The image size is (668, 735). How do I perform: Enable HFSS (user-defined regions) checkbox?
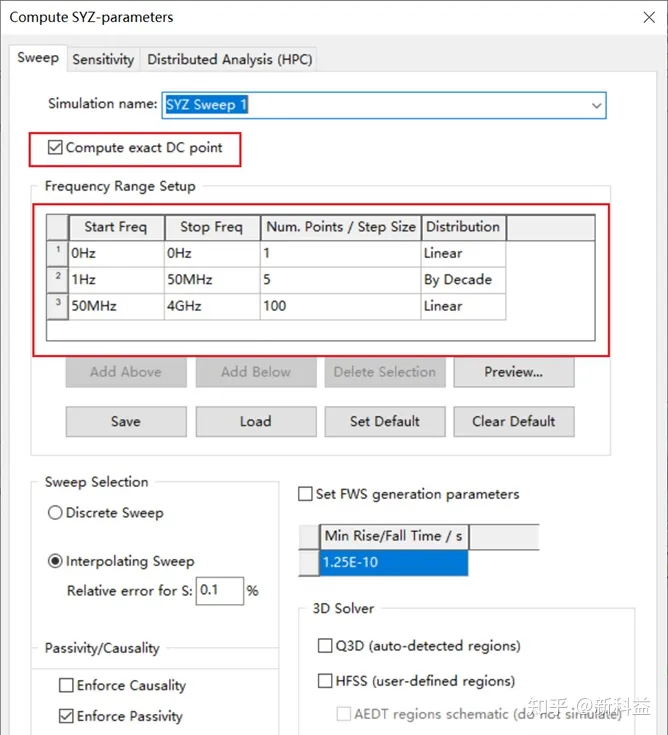coord(325,681)
